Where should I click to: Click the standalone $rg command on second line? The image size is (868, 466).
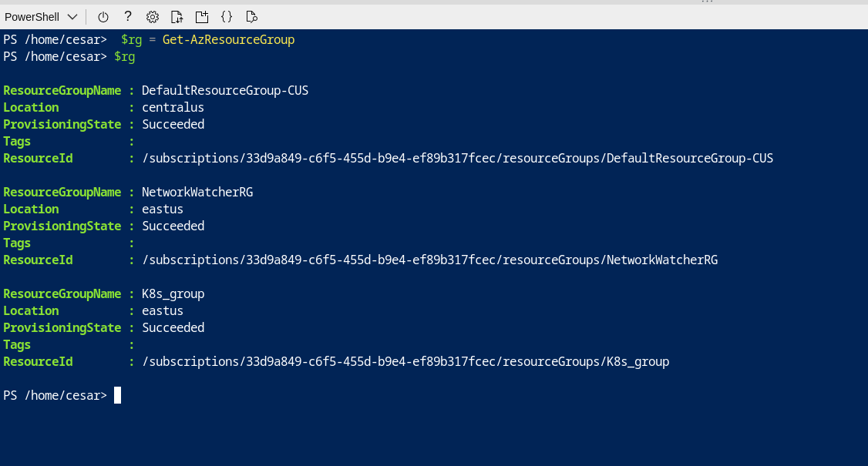pos(125,56)
